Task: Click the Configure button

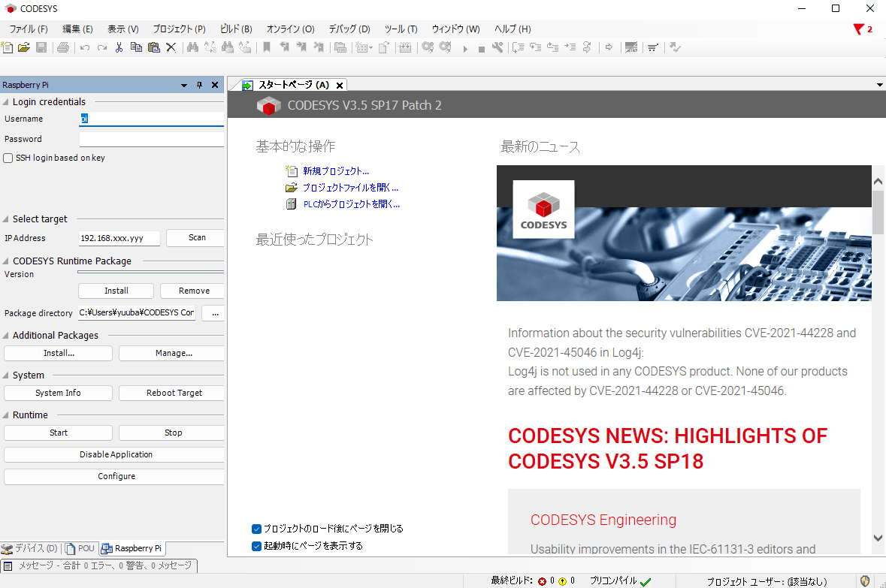Action: 114,477
